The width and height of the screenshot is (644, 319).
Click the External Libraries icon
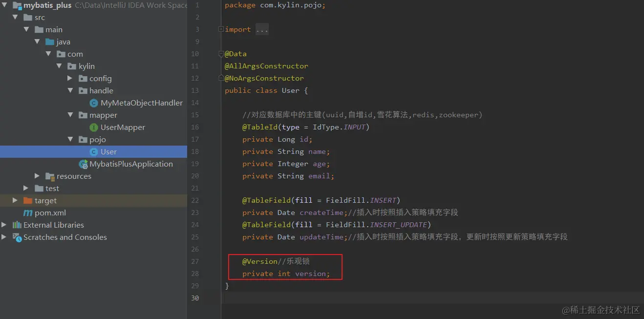(x=17, y=225)
